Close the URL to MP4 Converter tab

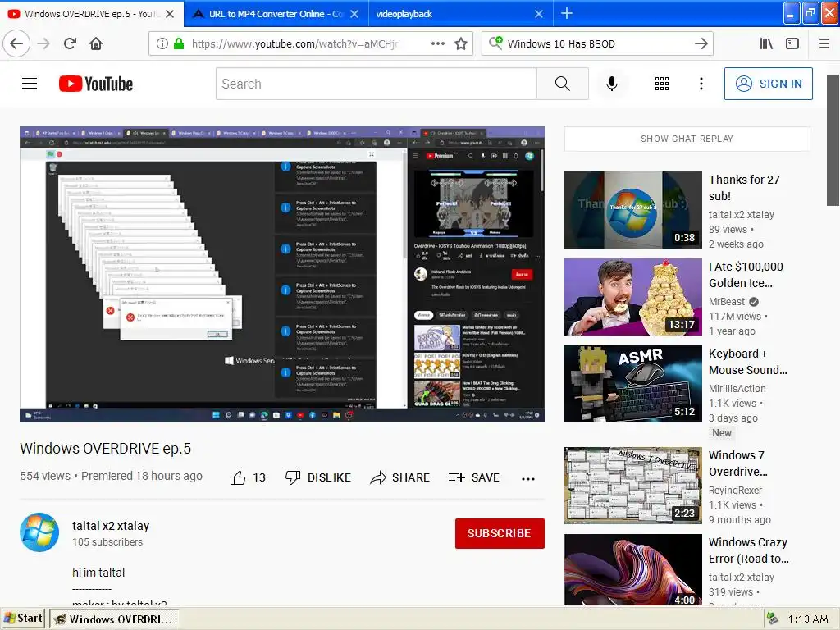(354, 14)
